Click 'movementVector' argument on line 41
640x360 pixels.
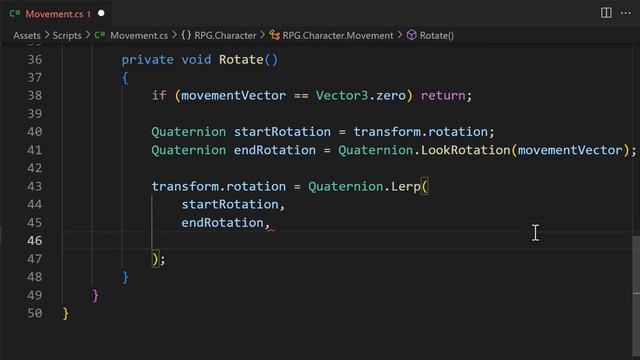click(570, 150)
